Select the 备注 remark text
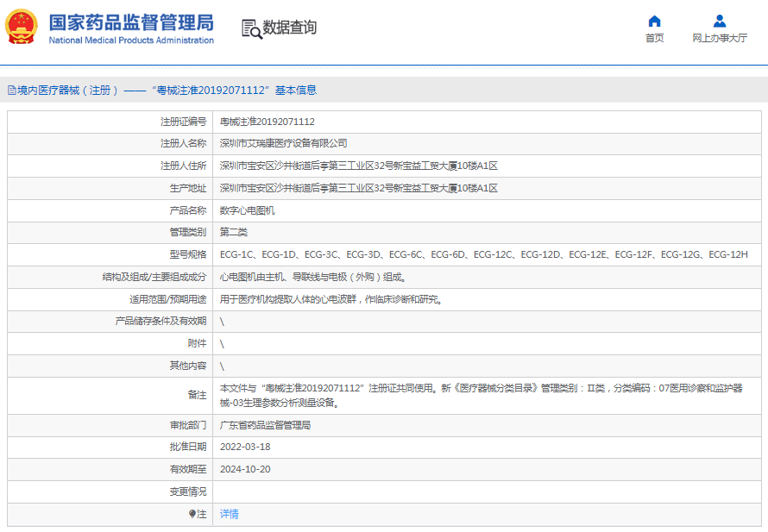Screen dimensions: 768x532 [x=481, y=396]
